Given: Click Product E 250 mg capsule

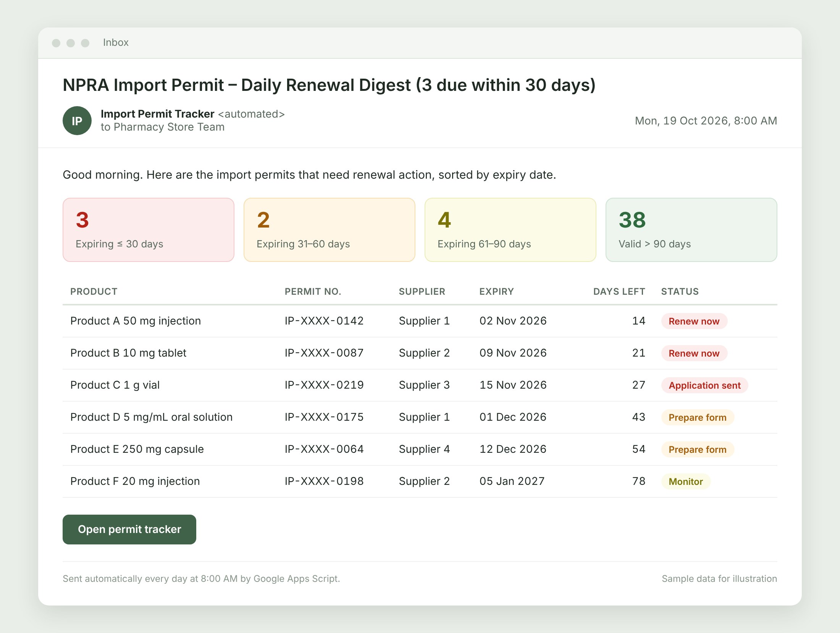Looking at the screenshot, I should click(137, 449).
